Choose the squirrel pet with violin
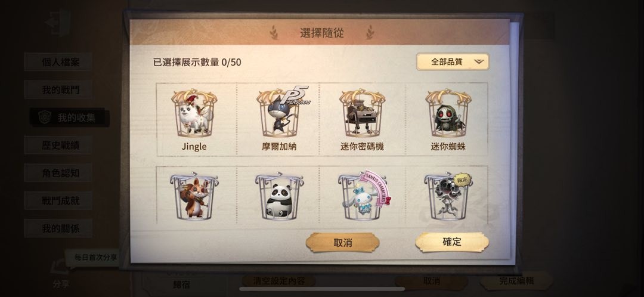This screenshot has height=297, width=644. pyautogui.click(x=194, y=196)
